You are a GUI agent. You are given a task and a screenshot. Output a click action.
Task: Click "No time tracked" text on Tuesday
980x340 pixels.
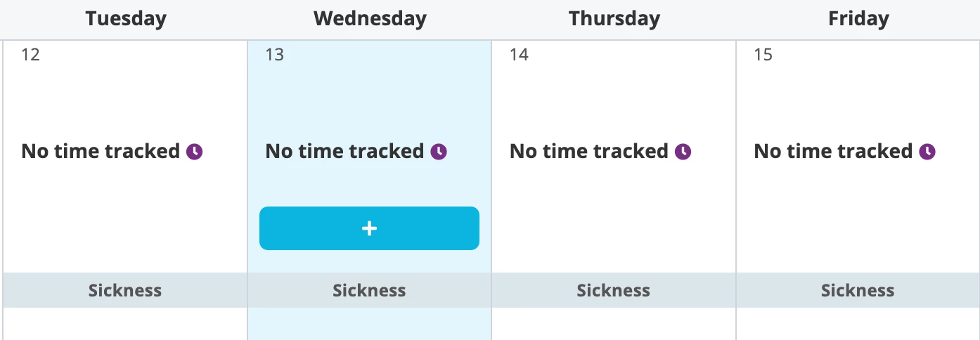(x=101, y=152)
